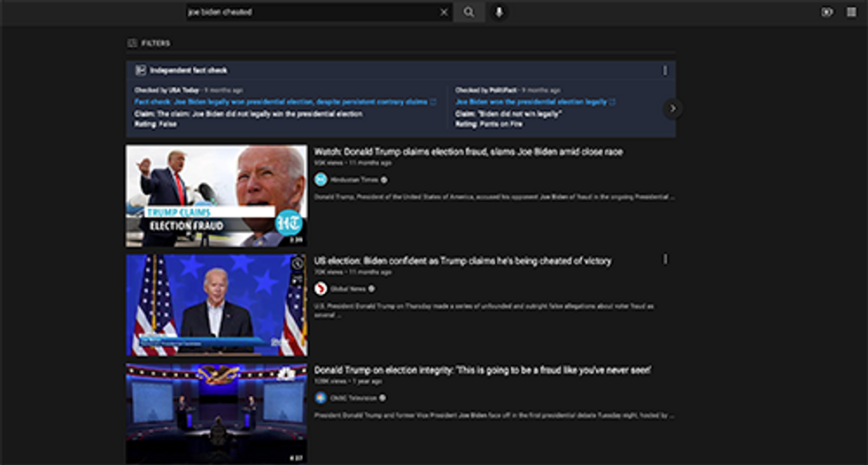Clear the search box with the X
This screenshot has width=868, height=465.
point(444,12)
